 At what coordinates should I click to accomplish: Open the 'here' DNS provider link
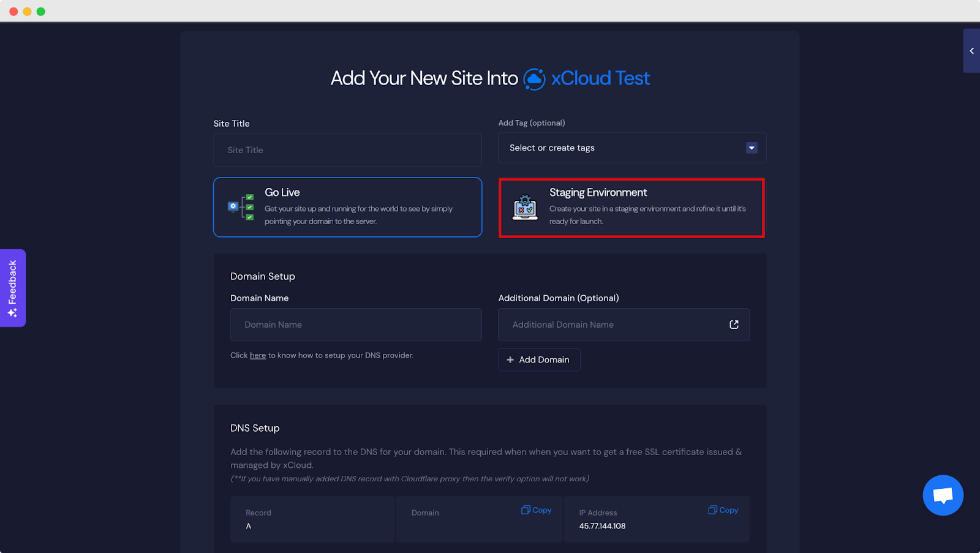tap(258, 356)
